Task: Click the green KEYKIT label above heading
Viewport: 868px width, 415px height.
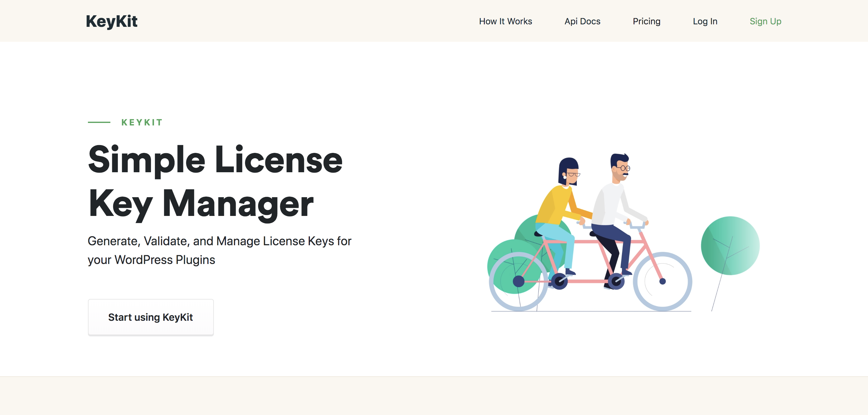Action: pos(142,122)
